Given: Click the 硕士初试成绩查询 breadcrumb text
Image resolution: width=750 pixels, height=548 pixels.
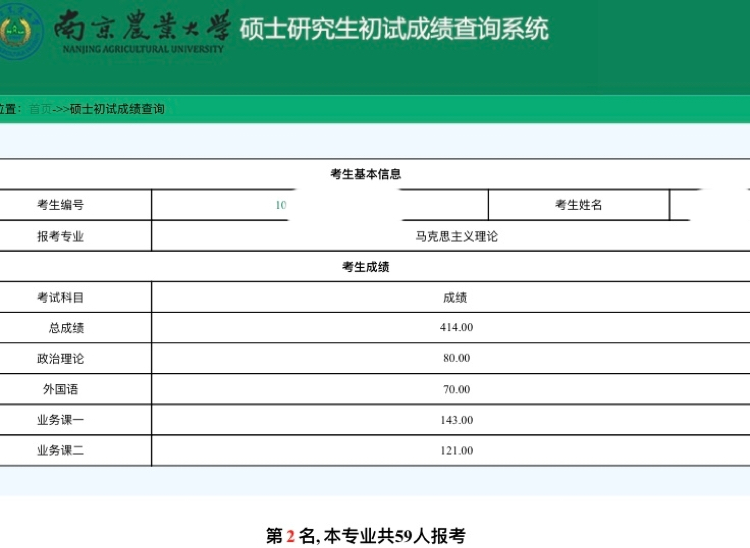Looking at the screenshot, I should pos(117,109).
